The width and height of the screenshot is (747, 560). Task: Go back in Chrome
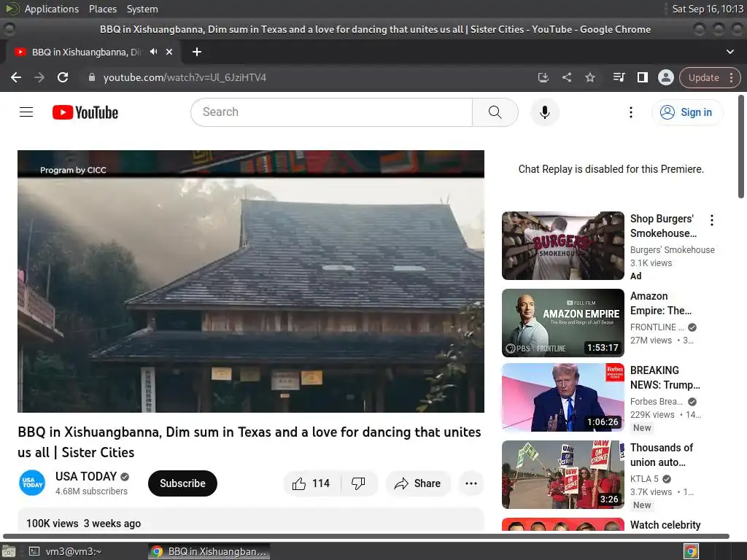tap(16, 77)
